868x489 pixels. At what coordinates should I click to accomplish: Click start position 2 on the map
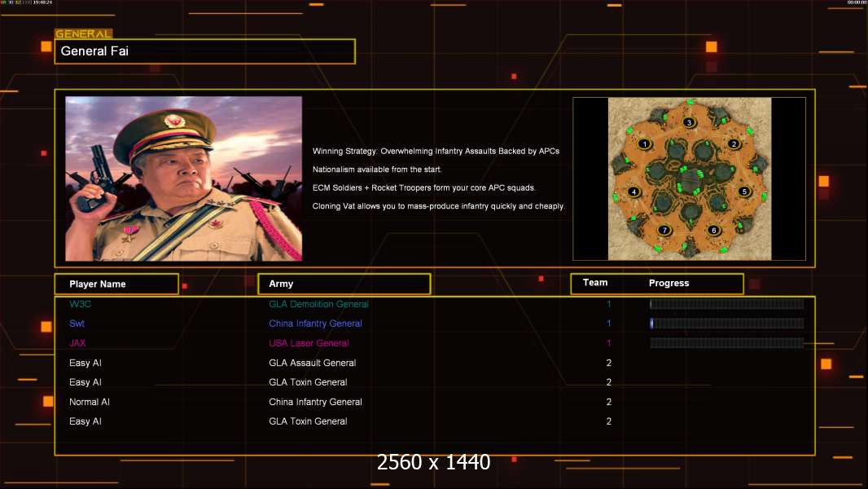(x=734, y=144)
